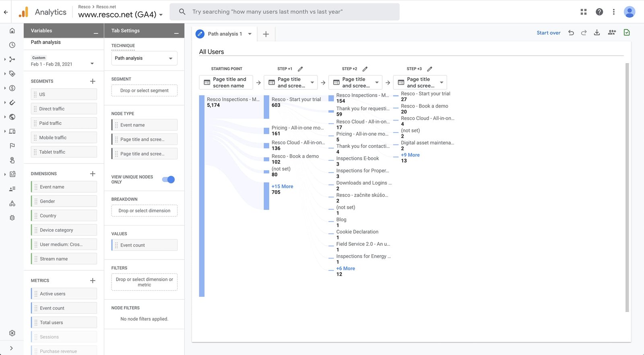Viewport: 644px width, 355px height.
Task: Edit STEP +2 with pencil icon
Action: pyautogui.click(x=365, y=69)
